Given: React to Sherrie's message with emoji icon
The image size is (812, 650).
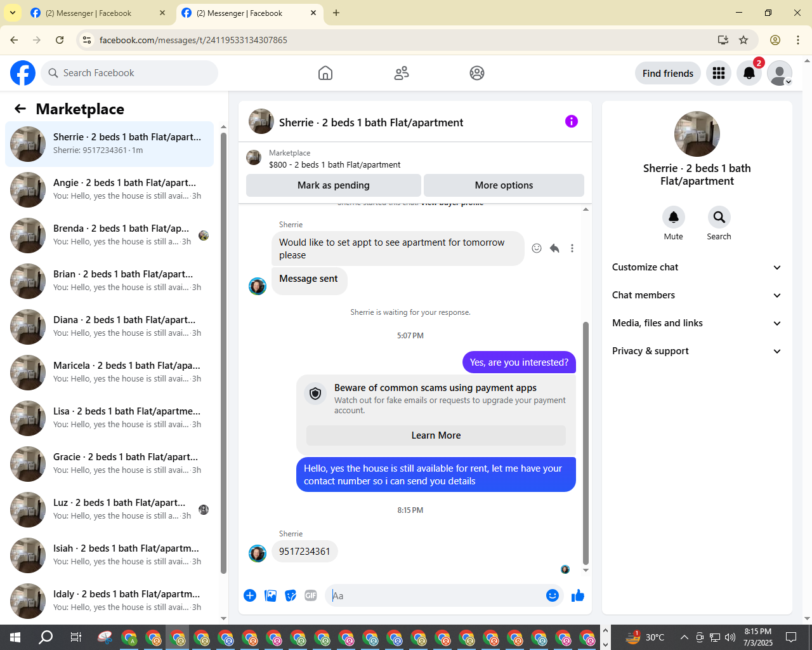Looking at the screenshot, I should tap(537, 248).
